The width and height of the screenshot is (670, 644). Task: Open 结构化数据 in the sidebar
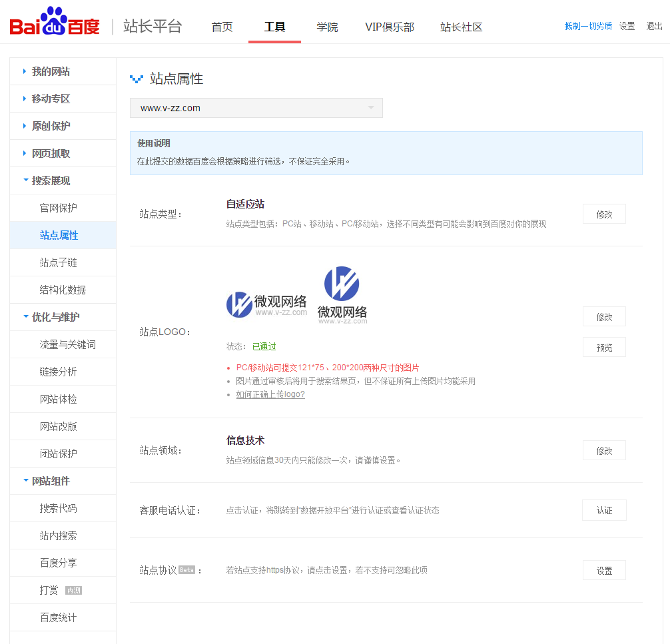(x=63, y=290)
